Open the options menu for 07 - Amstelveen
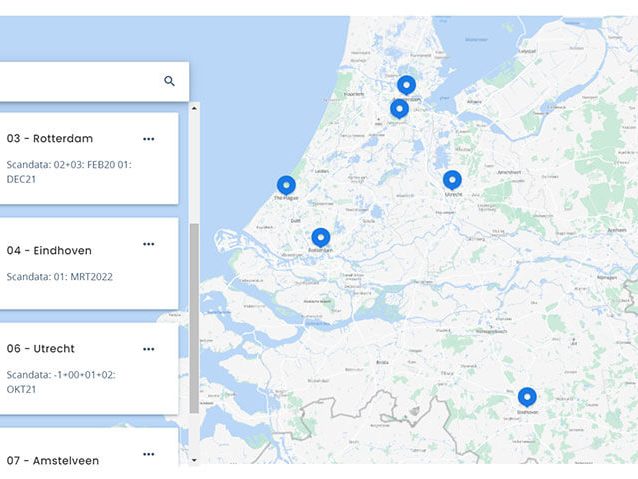The width and height of the screenshot is (638, 479). pos(149,454)
